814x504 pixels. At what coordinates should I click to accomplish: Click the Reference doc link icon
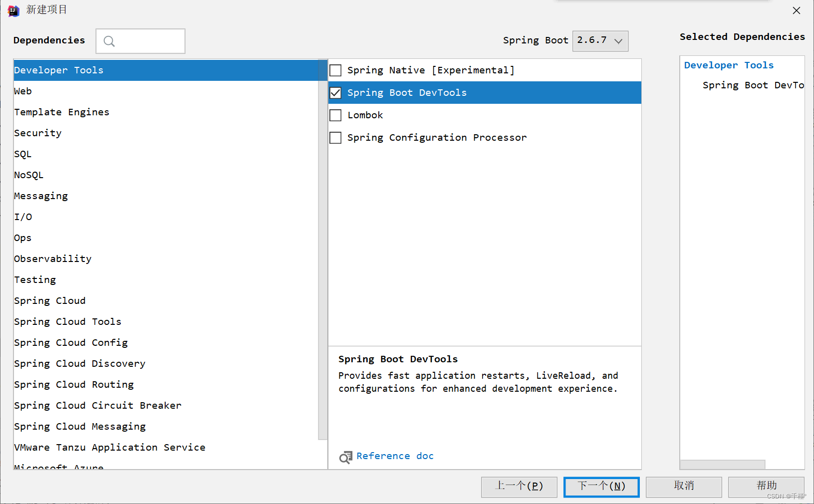pyautogui.click(x=345, y=457)
